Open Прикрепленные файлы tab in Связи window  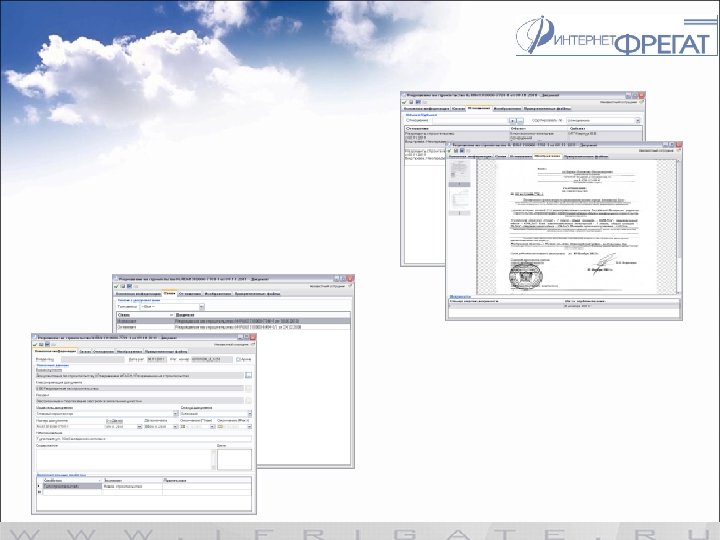(x=257, y=293)
